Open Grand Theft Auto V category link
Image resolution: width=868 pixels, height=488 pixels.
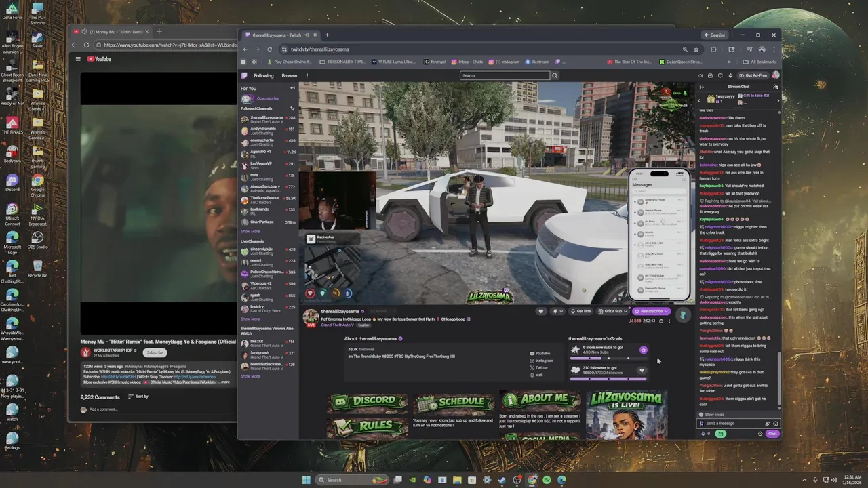[337, 325]
